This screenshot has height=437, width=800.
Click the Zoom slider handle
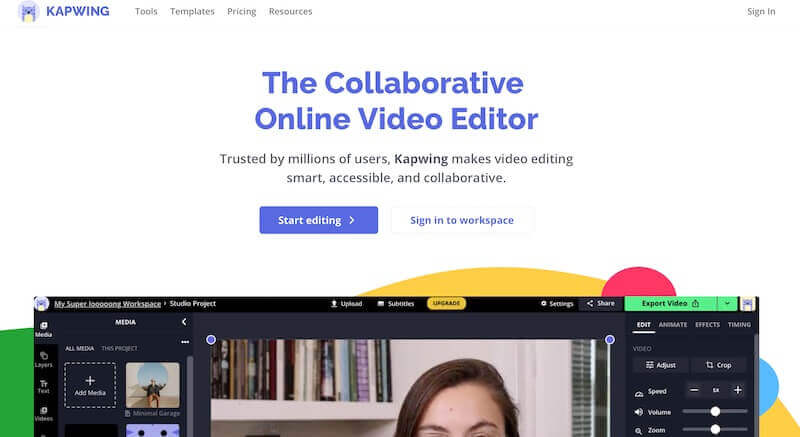(x=715, y=430)
